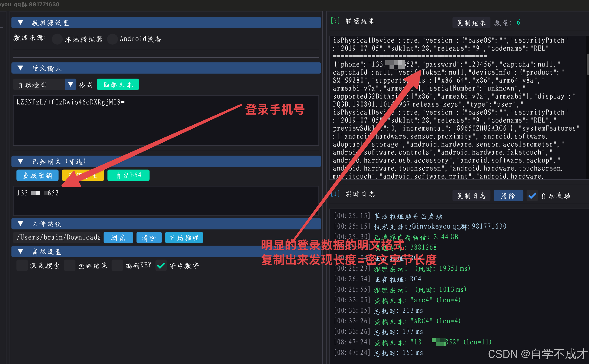Click the 匹配文本 button

118,85
